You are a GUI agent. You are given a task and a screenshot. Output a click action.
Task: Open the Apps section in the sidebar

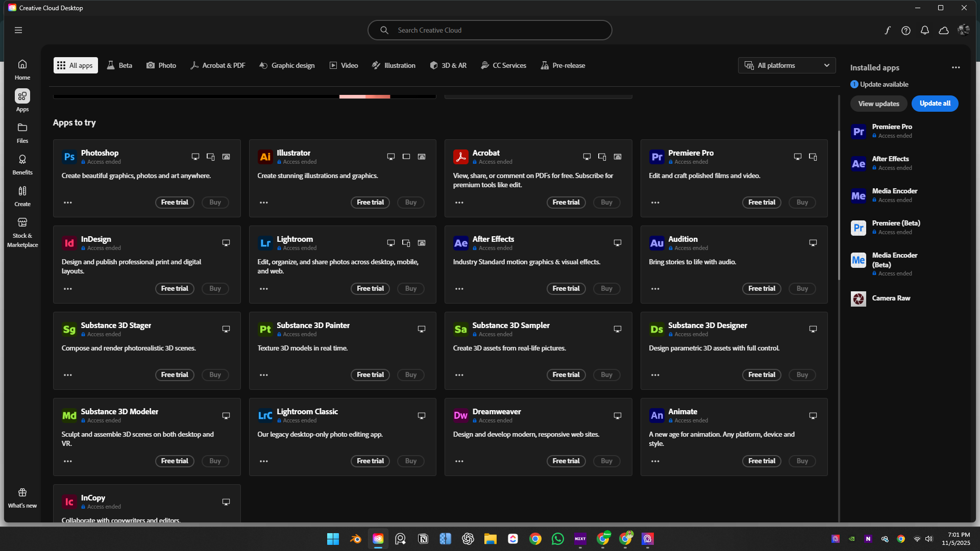(x=22, y=100)
